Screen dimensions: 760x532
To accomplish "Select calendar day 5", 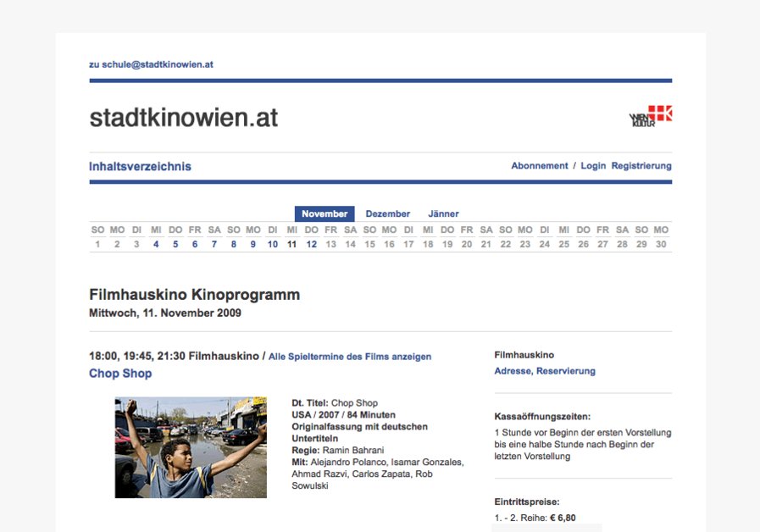I will click(x=175, y=244).
